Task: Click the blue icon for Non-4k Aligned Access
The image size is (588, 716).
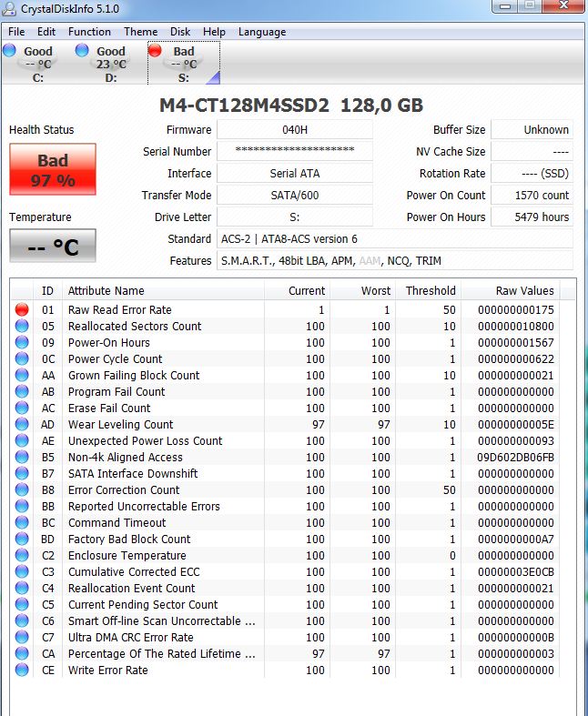Action: tap(22, 457)
